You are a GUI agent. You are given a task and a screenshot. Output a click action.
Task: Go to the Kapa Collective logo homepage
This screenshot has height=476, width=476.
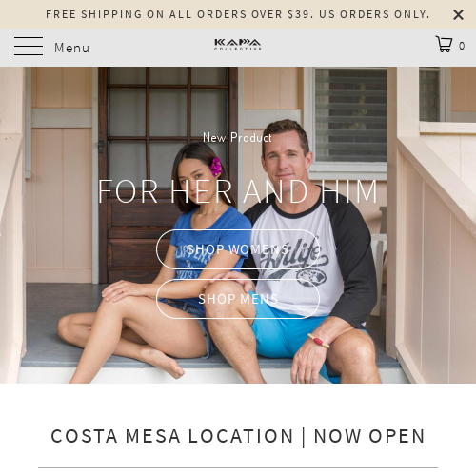coord(238,45)
